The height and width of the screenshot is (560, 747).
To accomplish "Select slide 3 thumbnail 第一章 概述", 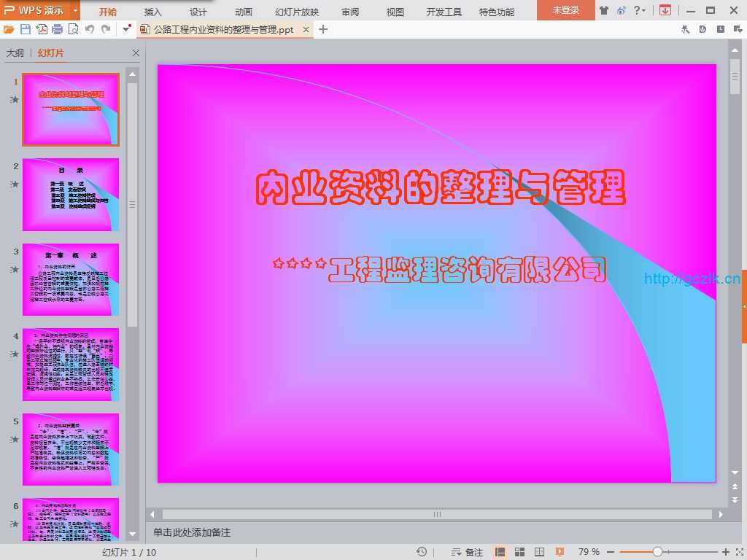I will point(71,279).
